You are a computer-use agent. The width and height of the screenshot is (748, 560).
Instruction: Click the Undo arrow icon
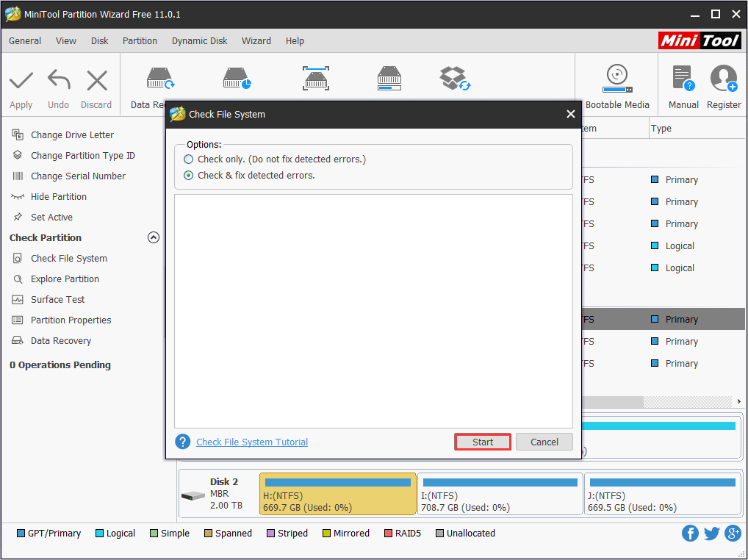coord(59,81)
